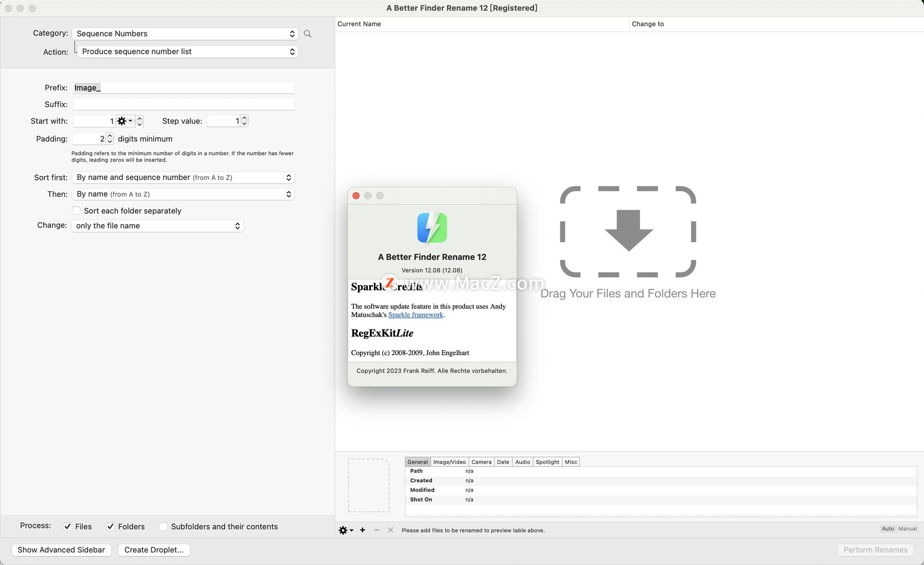Select the Camera metadata tab
Viewport: 924px width, 565px height.
tap(481, 462)
